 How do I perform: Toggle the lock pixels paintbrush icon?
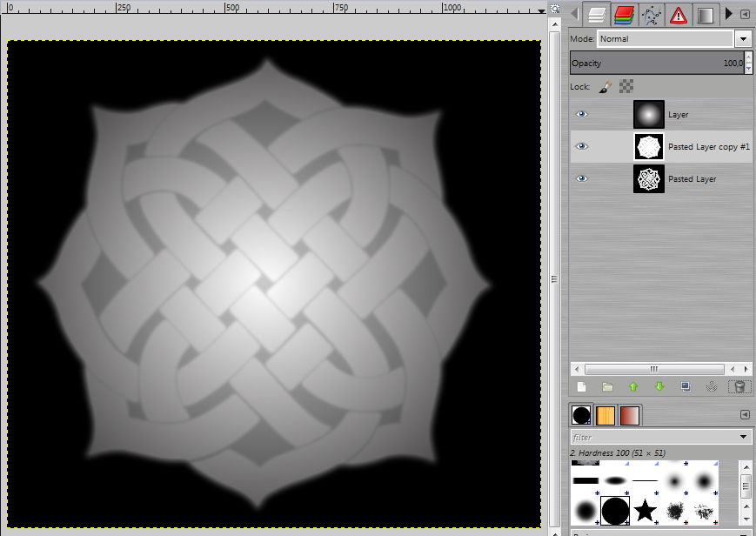[605, 86]
